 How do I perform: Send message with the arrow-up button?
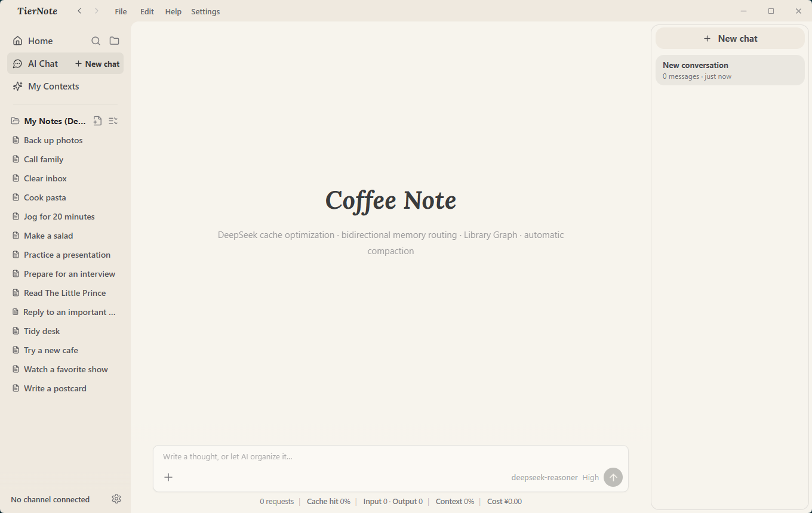pos(613,477)
